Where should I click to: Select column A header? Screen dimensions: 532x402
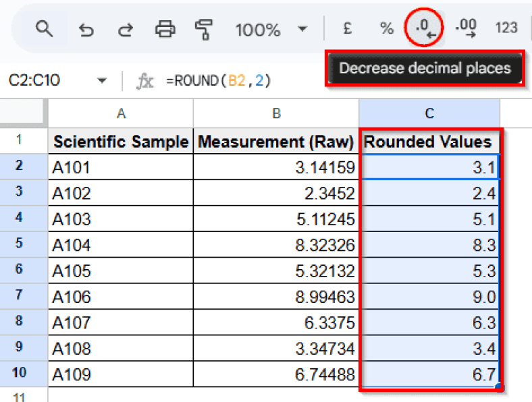point(121,113)
